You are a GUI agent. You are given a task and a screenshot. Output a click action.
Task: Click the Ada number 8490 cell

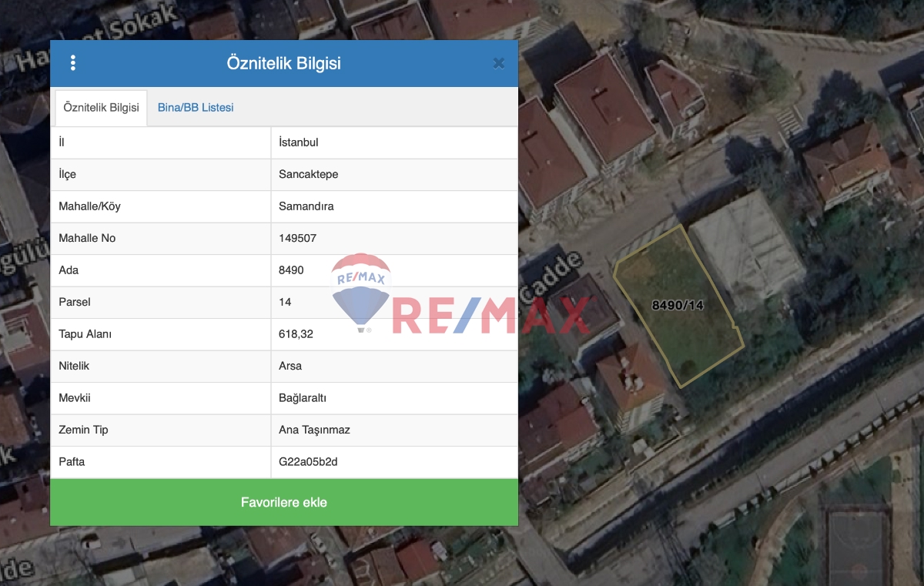coord(293,270)
